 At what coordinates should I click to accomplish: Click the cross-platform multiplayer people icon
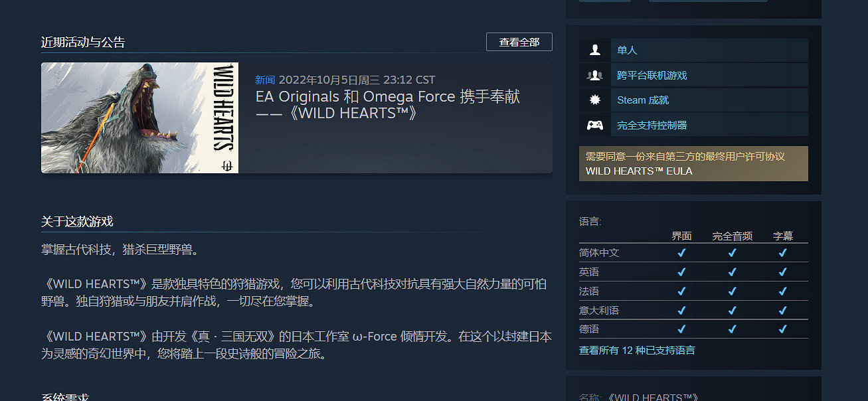click(594, 75)
